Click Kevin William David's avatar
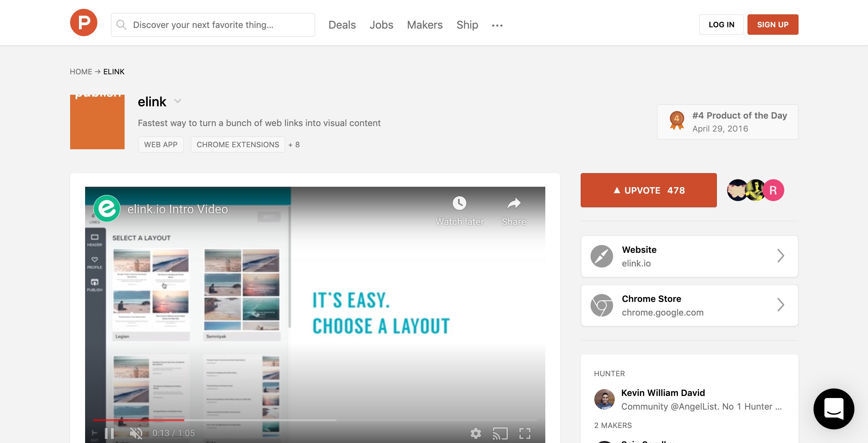This screenshot has height=443, width=868. point(605,399)
